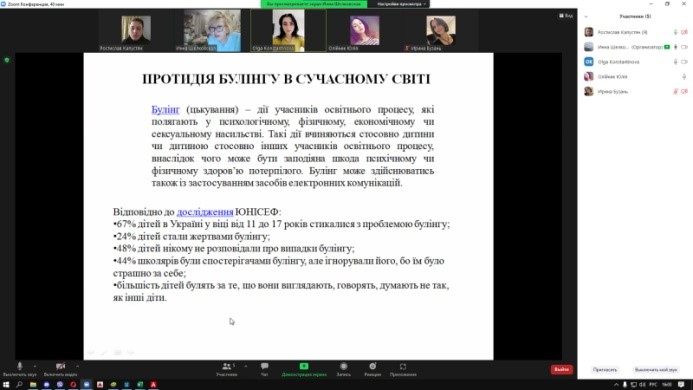Open the Windows Start menu
Screen dimensions: 693x390
pos(6,385)
